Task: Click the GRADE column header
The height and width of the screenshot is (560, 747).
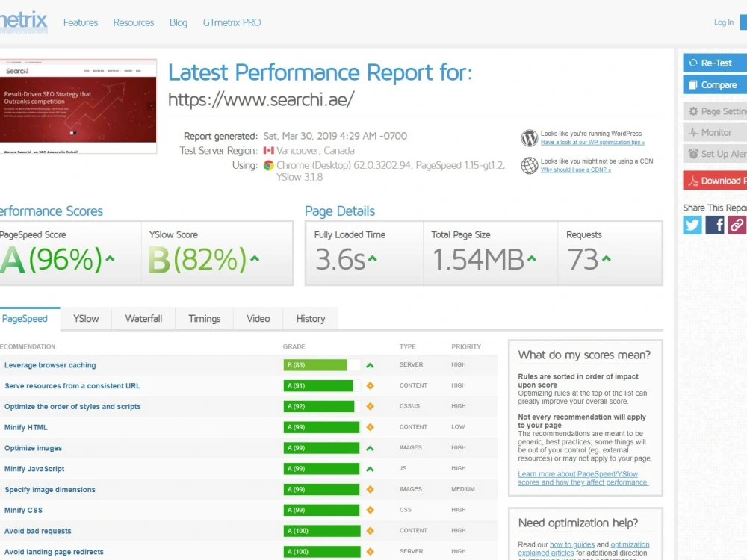Action: (x=294, y=346)
